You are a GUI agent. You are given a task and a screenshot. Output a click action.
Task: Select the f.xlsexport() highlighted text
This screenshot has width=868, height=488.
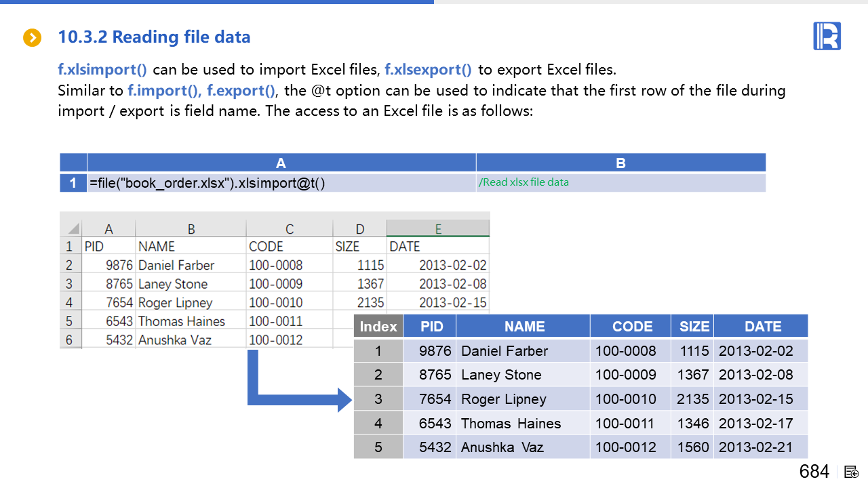pos(429,70)
